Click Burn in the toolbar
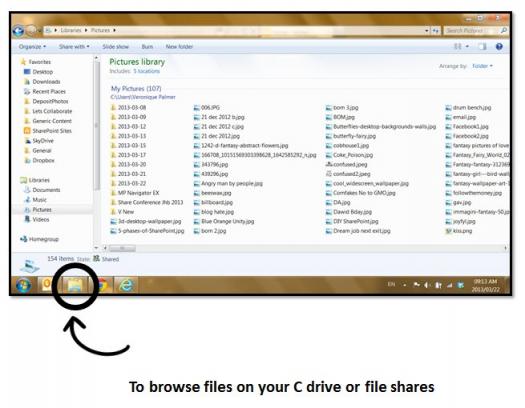The width and height of the screenshot is (525, 408). click(x=147, y=47)
